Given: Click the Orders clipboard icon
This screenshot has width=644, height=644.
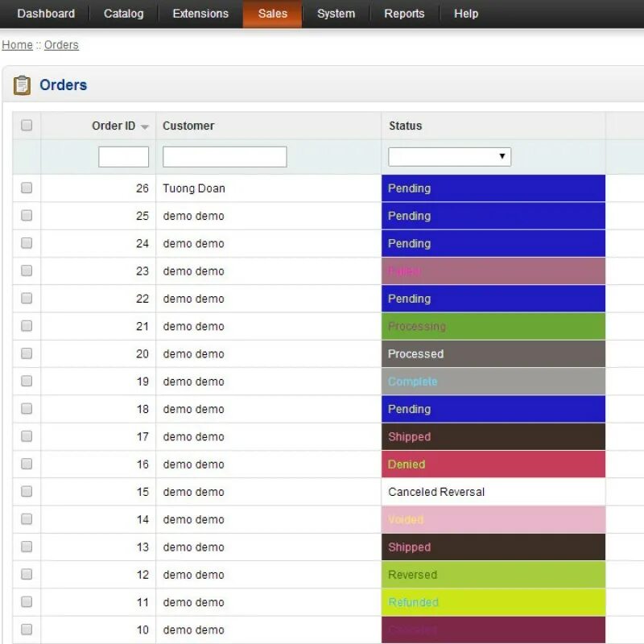Looking at the screenshot, I should [x=23, y=85].
